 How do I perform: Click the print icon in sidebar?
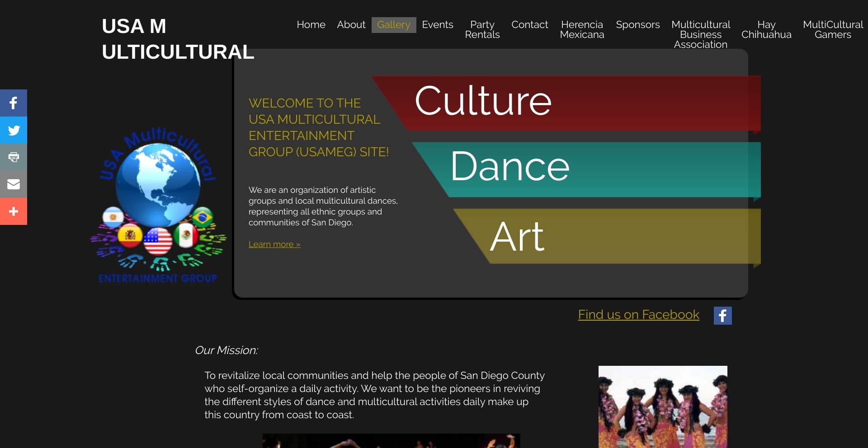coord(14,157)
